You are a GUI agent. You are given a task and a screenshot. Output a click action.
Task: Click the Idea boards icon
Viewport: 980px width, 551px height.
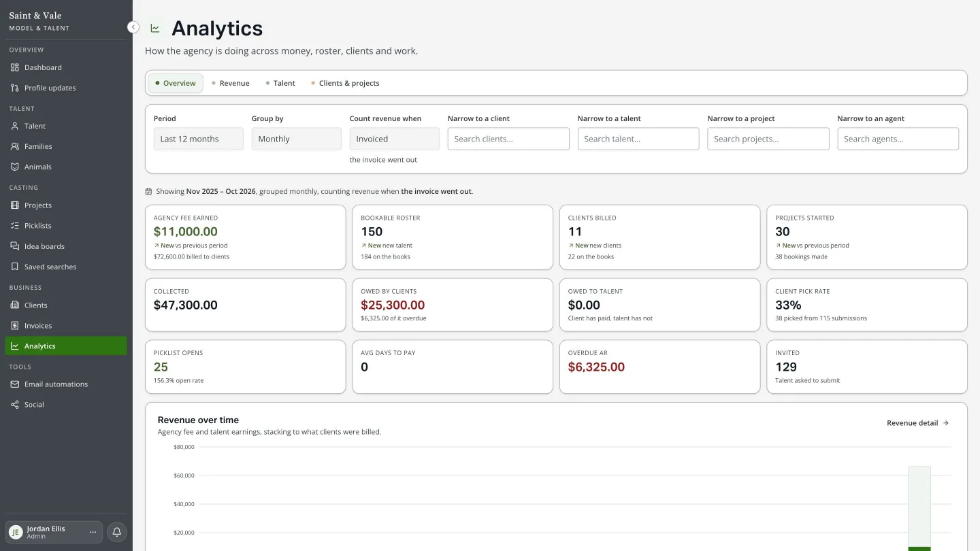[15, 246]
